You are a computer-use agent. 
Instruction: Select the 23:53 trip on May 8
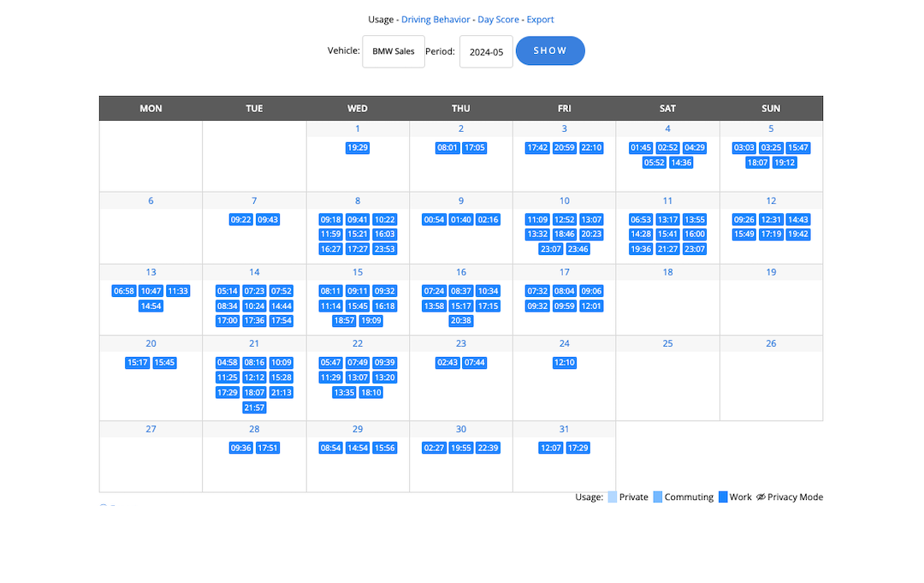click(x=385, y=249)
